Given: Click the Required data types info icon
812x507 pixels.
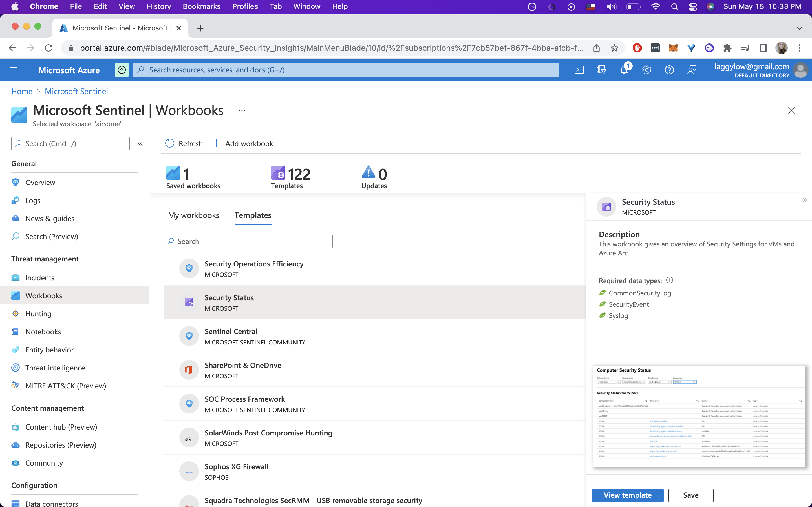Looking at the screenshot, I should click(x=669, y=280).
